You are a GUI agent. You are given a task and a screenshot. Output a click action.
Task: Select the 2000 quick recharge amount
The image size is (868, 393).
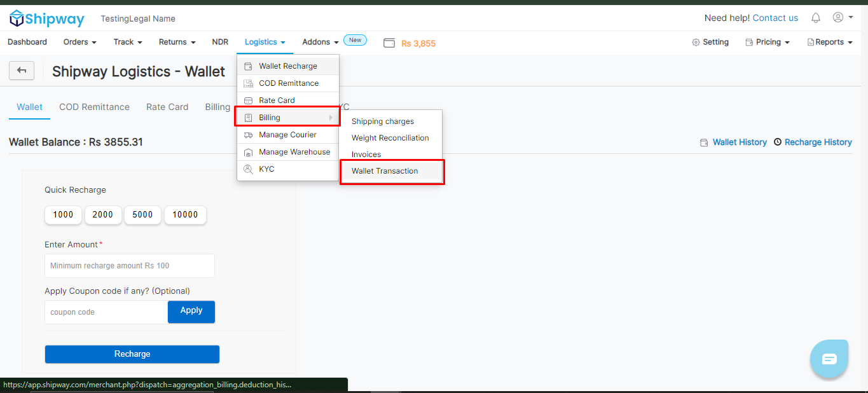point(103,215)
